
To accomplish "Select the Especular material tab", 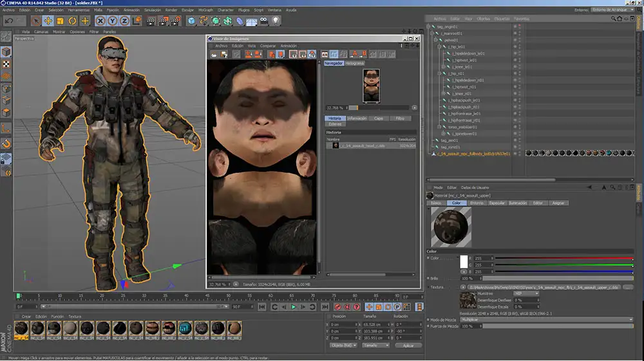I will (497, 203).
